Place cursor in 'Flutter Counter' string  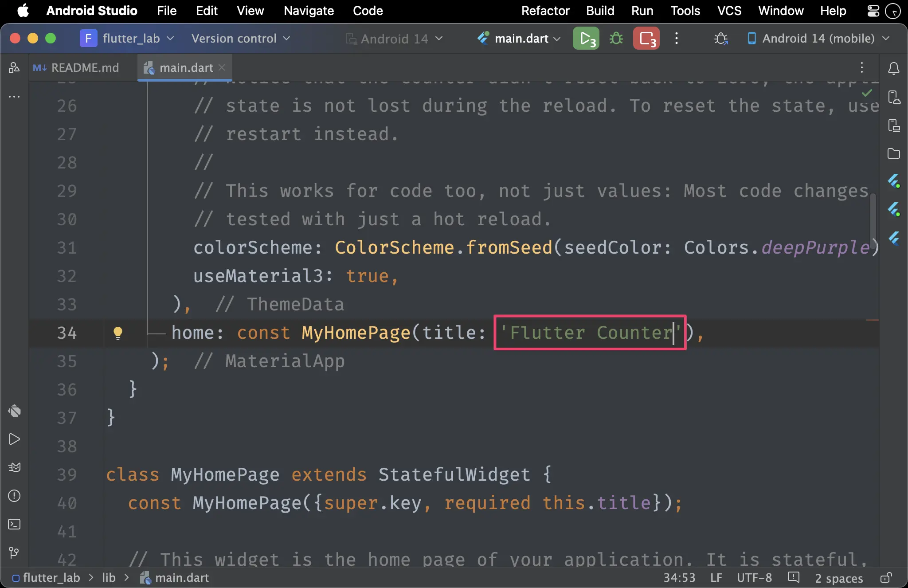tap(591, 333)
